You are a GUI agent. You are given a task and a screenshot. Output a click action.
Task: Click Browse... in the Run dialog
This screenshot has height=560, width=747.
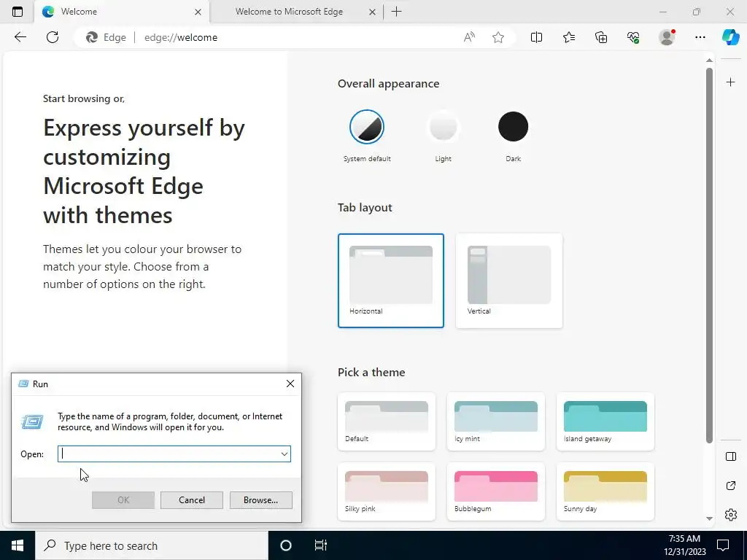click(260, 500)
